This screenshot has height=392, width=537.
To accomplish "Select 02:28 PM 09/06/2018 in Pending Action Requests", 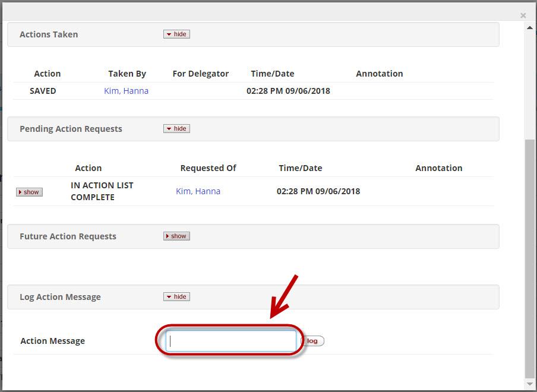I will [x=318, y=191].
